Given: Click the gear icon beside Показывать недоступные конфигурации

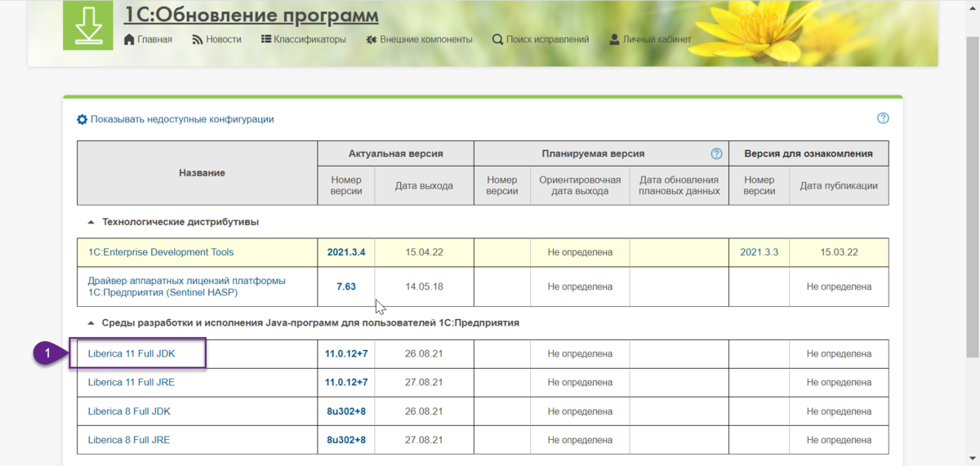Looking at the screenshot, I should click(82, 119).
